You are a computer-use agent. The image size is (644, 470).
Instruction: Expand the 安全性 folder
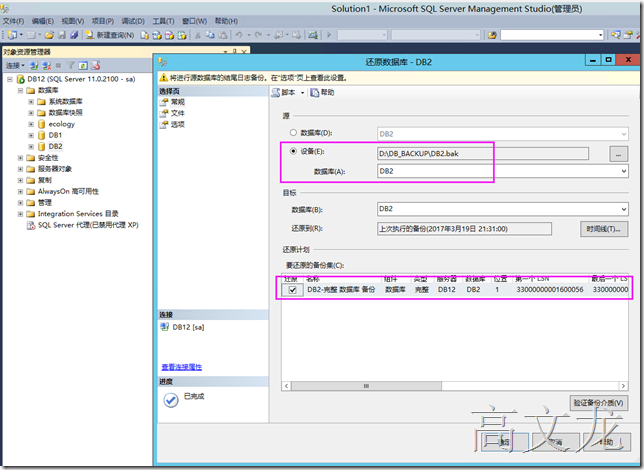[20, 158]
